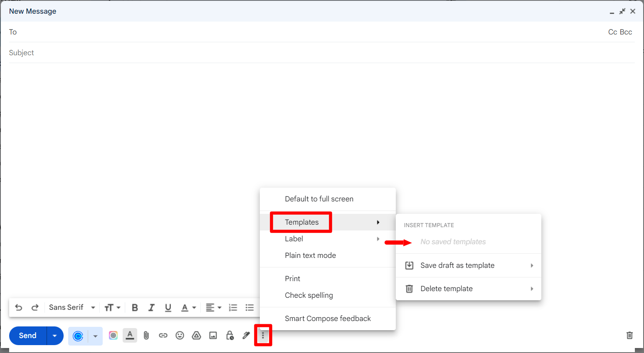Open the Templates submenu
The height and width of the screenshot is (353, 644).
click(328, 222)
